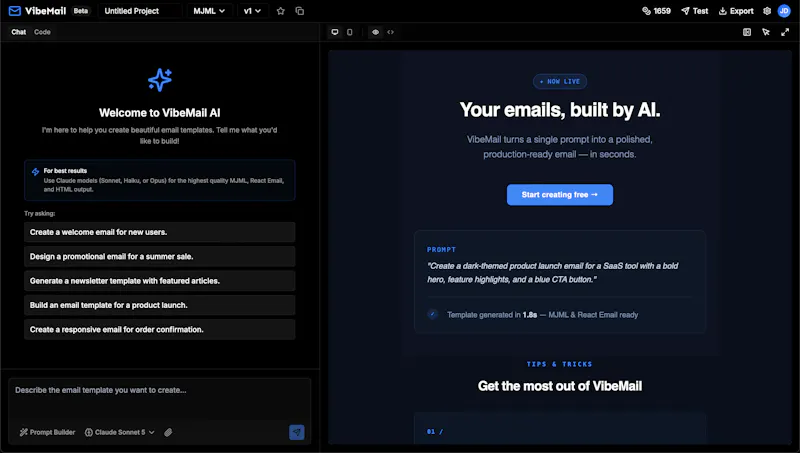This screenshot has height=453, width=800.
Task: Open the v1 version dropdown
Action: [x=252, y=11]
